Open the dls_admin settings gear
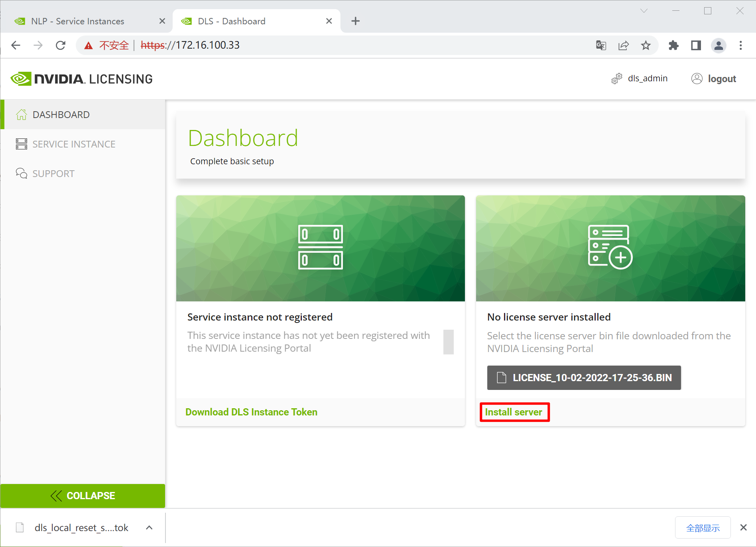The height and width of the screenshot is (547, 756). coord(616,79)
